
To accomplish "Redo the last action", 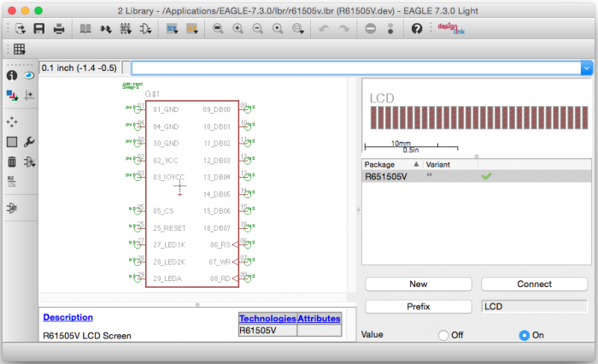I will (x=344, y=28).
